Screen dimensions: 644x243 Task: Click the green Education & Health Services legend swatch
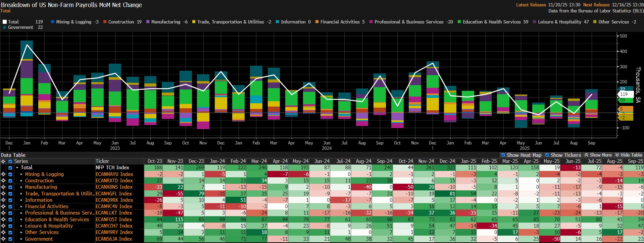[x=459, y=22]
